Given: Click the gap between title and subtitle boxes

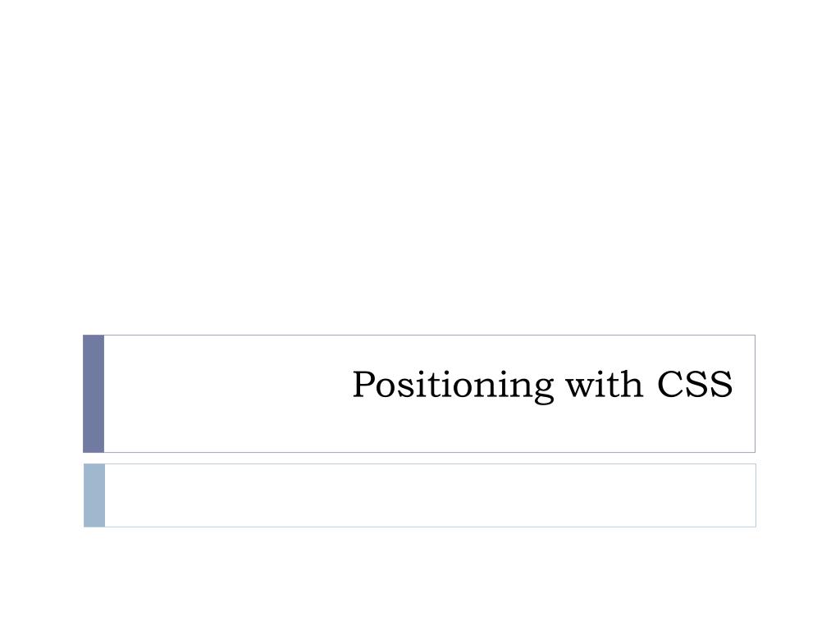Looking at the screenshot, I should pyautogui.click(x=419, y=459).
